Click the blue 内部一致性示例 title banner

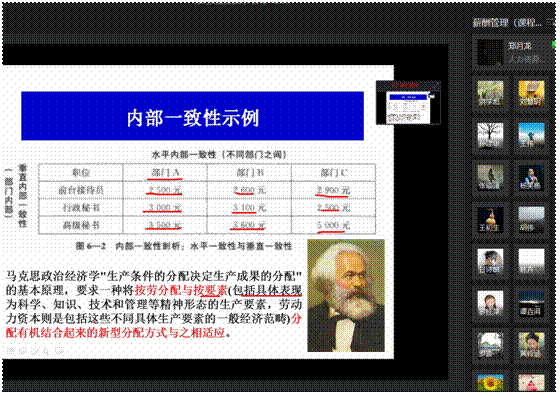192,116
